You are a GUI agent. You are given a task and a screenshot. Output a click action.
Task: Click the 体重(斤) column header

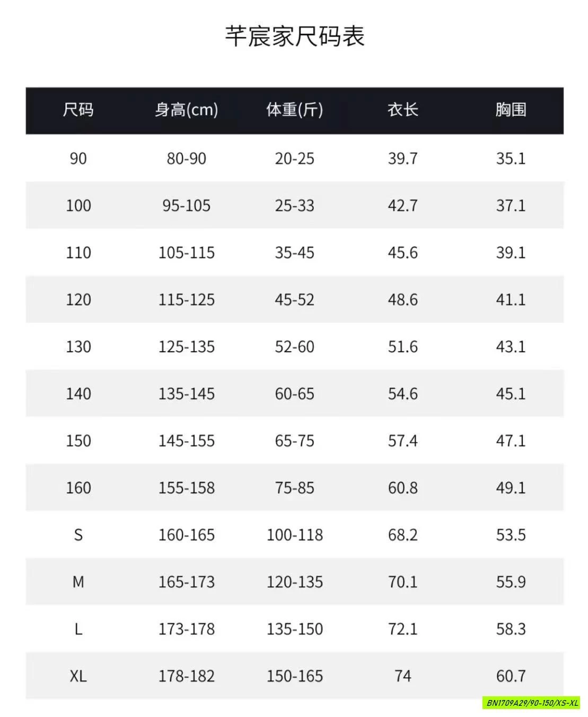[x=294, y=110]
